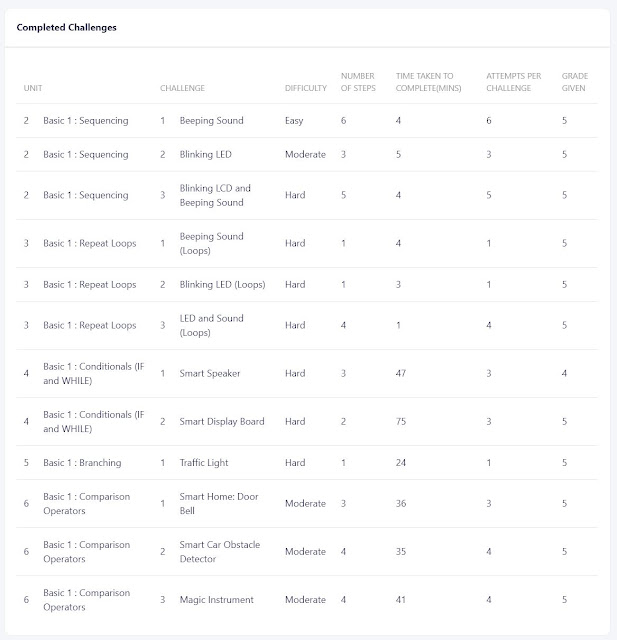
Task: Click the GRADE GIVEN column header
Action: [575, 82]
